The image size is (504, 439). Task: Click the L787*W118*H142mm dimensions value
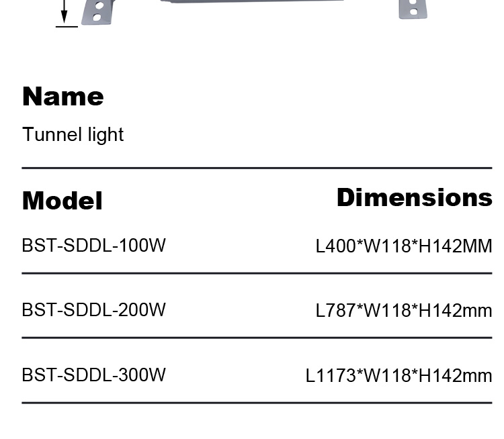coord(404,311)
